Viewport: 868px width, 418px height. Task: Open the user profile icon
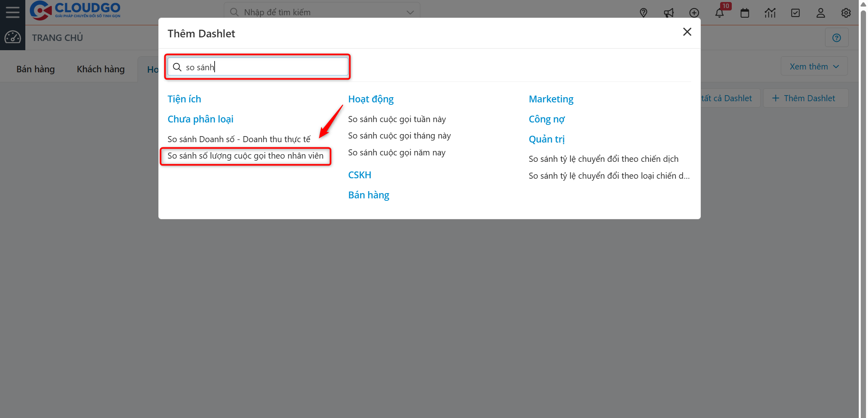821,12
